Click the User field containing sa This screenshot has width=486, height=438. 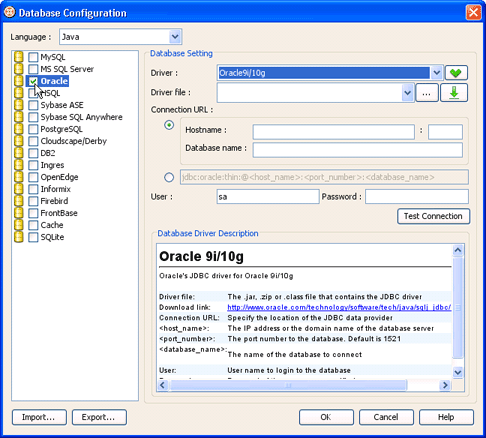click(268, 197)
